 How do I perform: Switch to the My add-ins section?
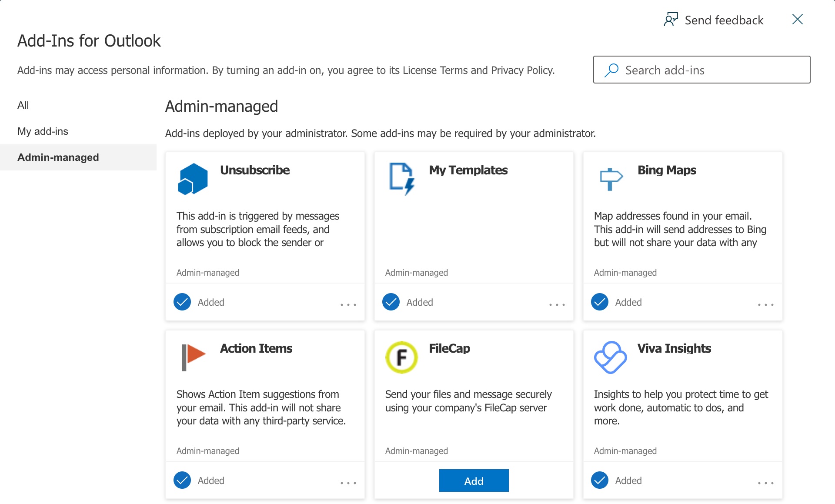click(x=43, y=131)
